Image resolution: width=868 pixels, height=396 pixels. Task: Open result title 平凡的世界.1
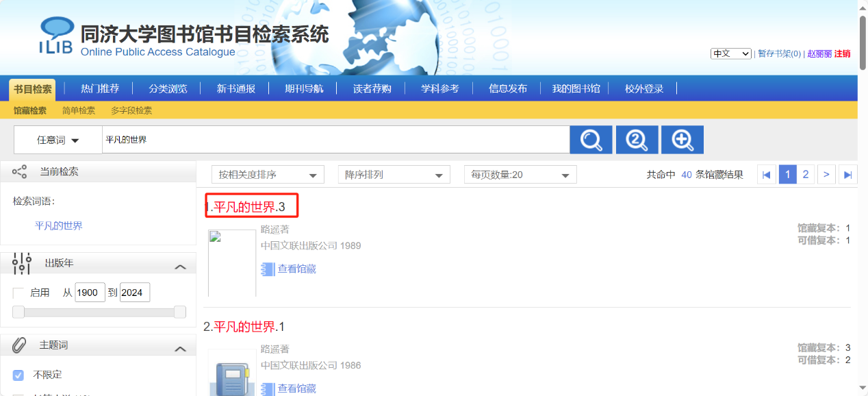click(249, 327)
